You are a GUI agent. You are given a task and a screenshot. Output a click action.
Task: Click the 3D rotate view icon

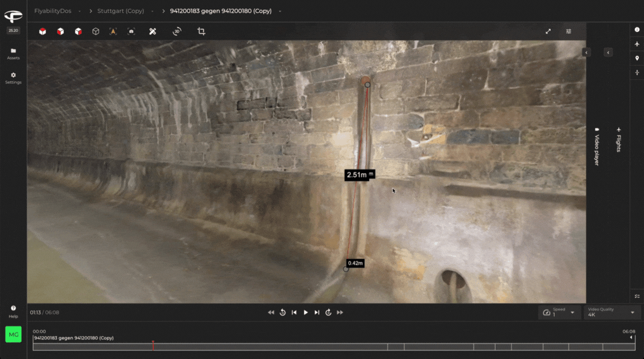[177, 31]
